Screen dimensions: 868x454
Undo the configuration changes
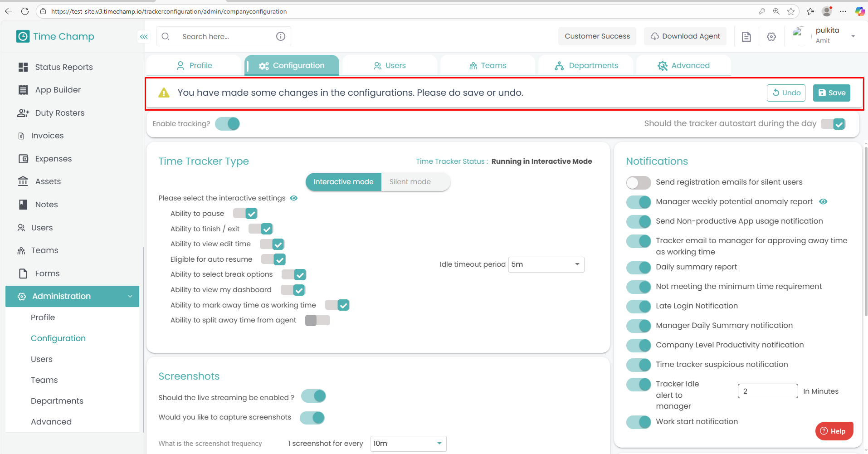[x=786, y=93]
